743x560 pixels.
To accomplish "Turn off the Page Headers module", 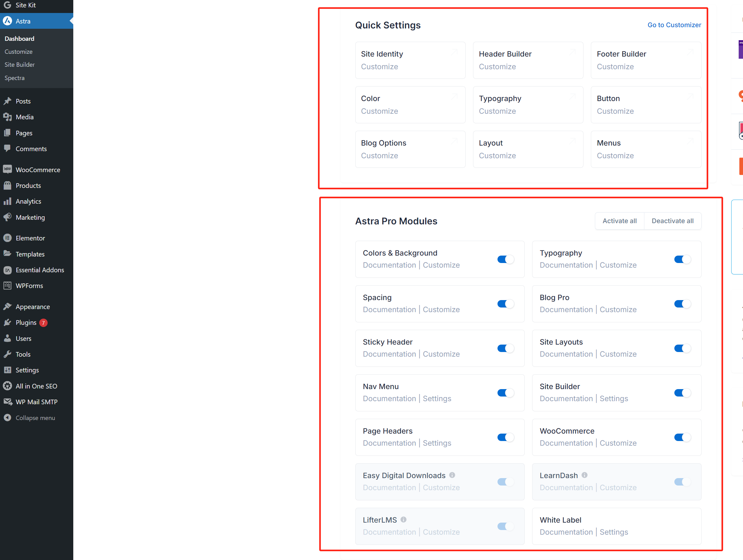I will [506, 437].
